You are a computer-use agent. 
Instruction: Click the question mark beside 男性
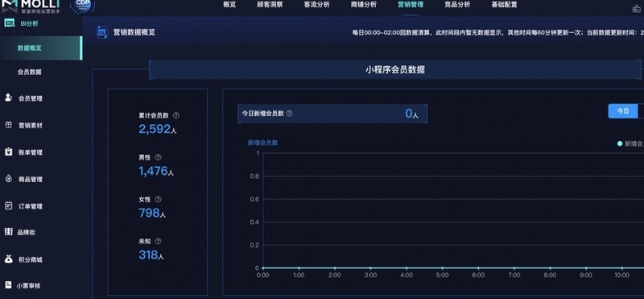pyautogui.click(x=158, y=157)
